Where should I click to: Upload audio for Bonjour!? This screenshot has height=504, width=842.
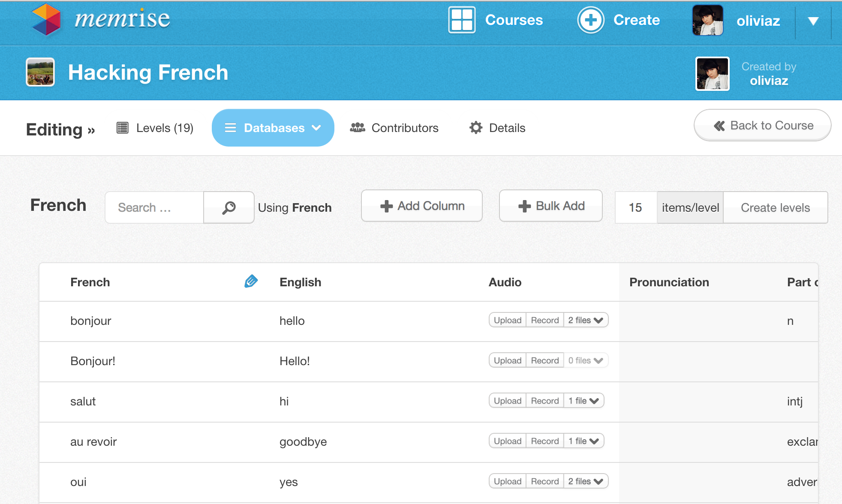coord(508,360)
